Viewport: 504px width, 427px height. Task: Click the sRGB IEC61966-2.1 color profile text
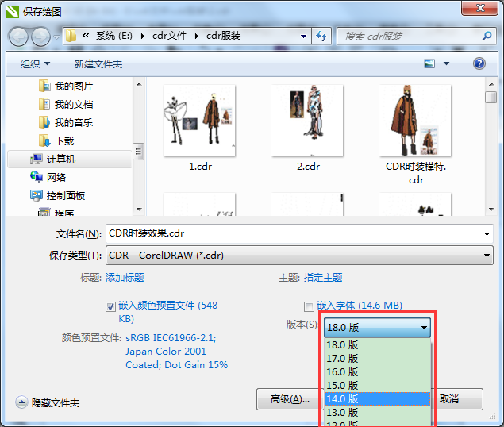pyautogui.click(x=171, y=338)
